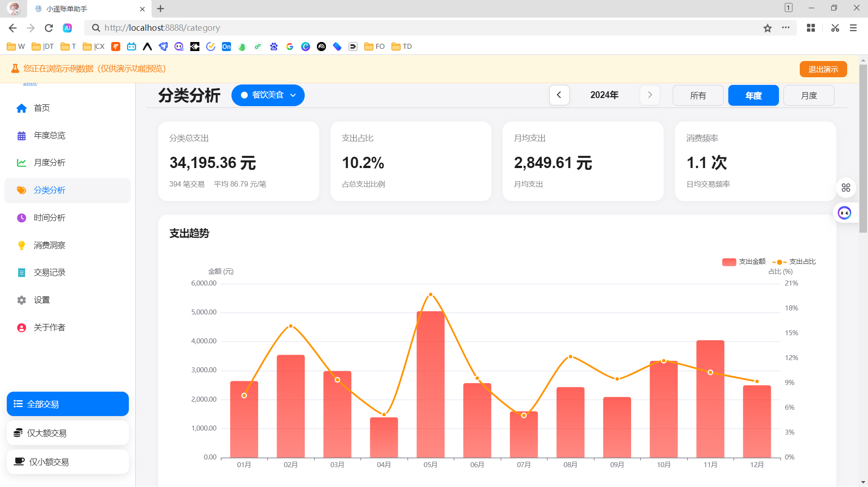Image resolution: width=868 pixels, height=487 pixels.
Task: Reload the page
Action: pos(49,28)
